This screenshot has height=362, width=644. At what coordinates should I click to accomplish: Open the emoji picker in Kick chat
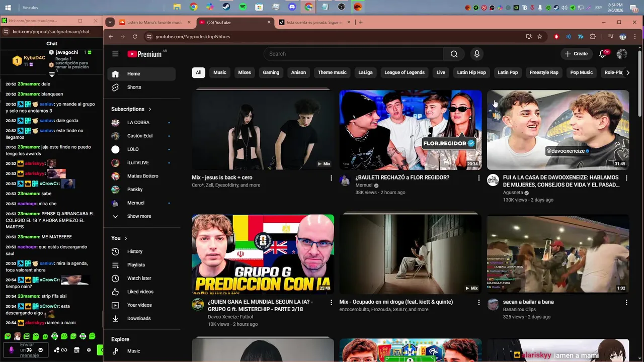[41, 350]
